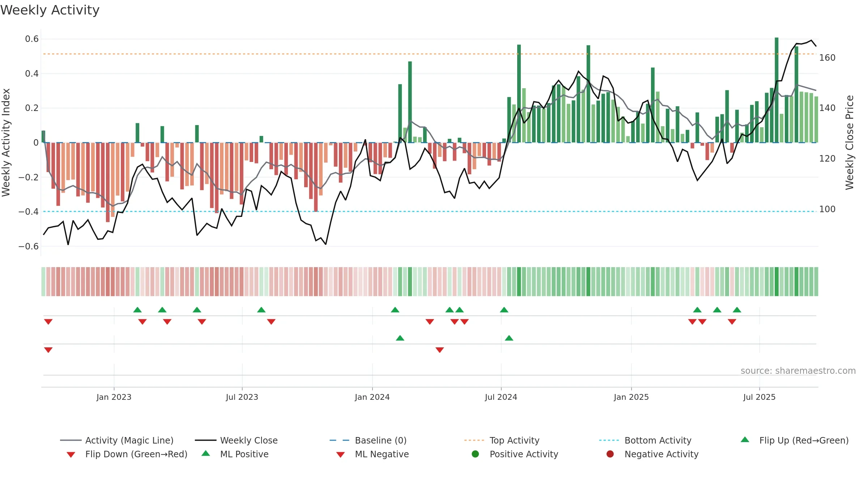Toggle Bottom Activity legend entry
The image size is (868, 488).
[x=645, y=440]
